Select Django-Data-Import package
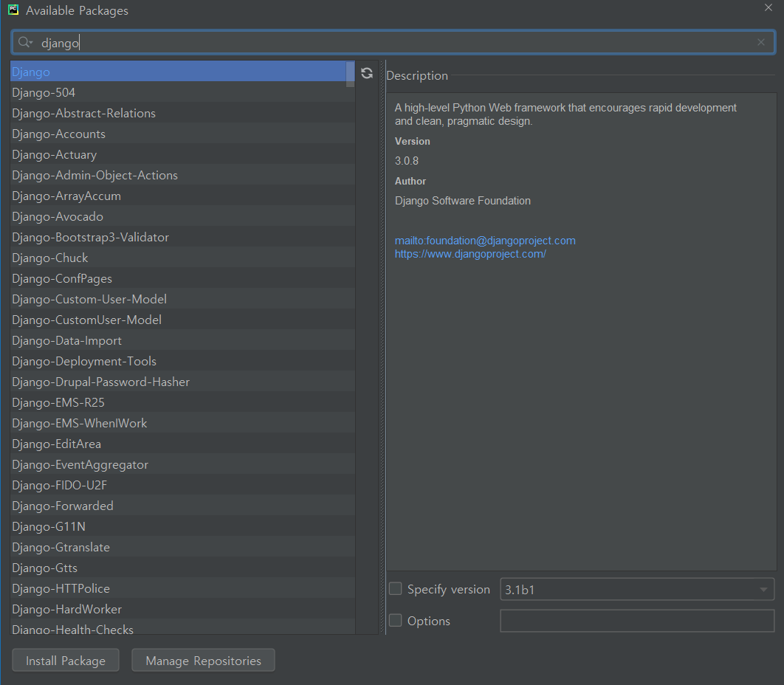 [182, 340]
